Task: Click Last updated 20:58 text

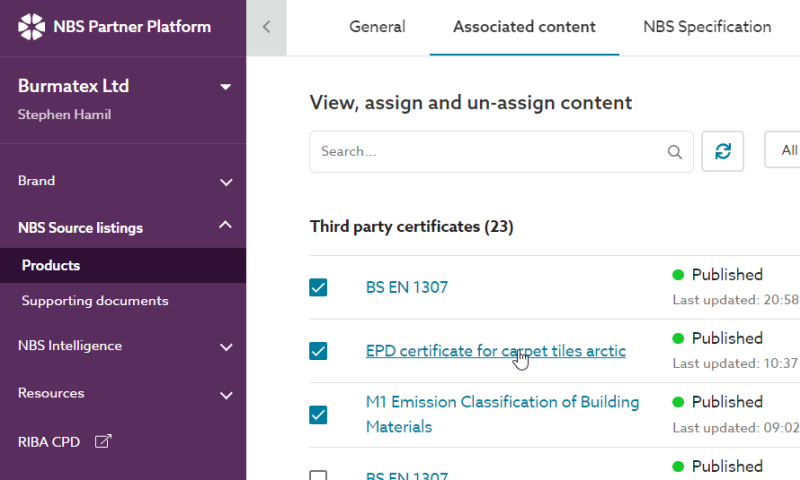Action: (x=736, y=300)
